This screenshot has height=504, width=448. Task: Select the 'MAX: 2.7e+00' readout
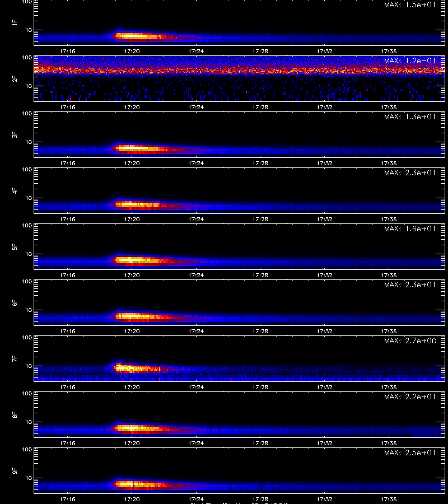tap(410, 340)
